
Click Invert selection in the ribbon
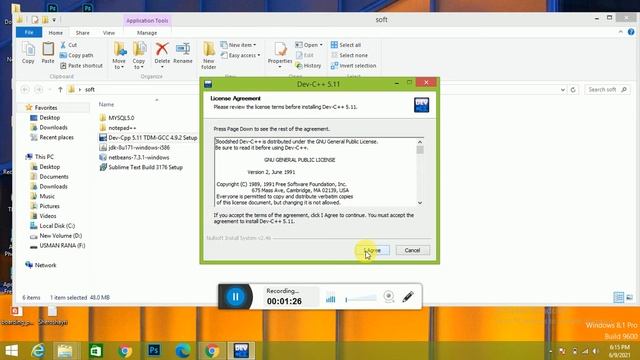353,65
